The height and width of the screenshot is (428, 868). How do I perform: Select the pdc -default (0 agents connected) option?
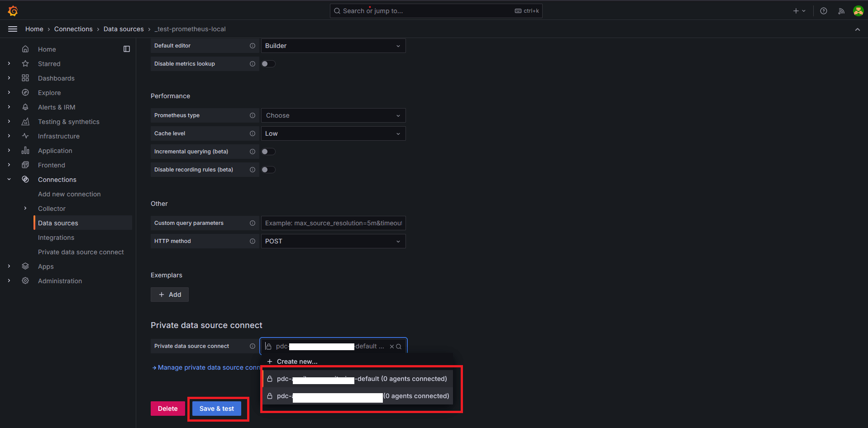point(358,379)
